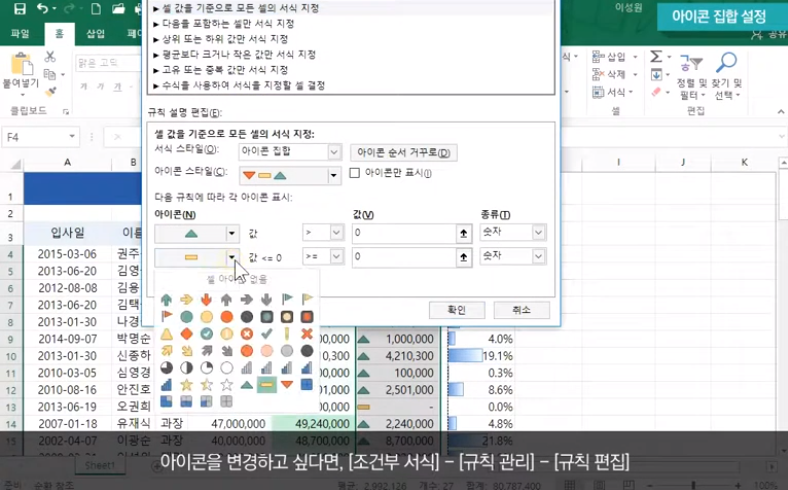Open the 파일 tab
Screen dimensions: 788x490
pos(20,34)
